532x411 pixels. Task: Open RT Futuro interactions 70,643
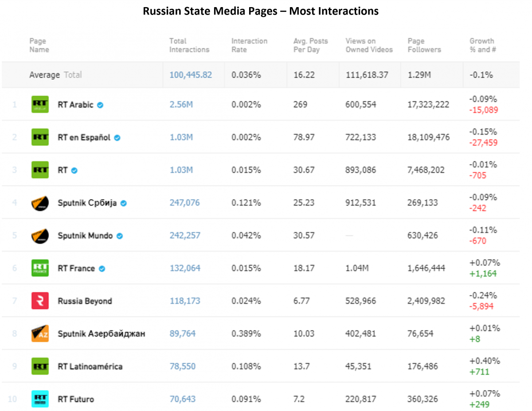pos(183,399)
